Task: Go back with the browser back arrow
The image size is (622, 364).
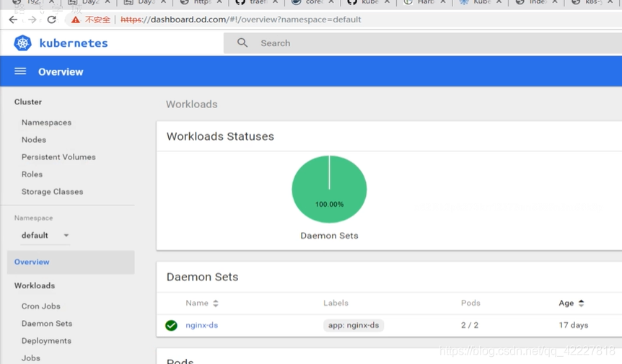Action: pos(13,19)
